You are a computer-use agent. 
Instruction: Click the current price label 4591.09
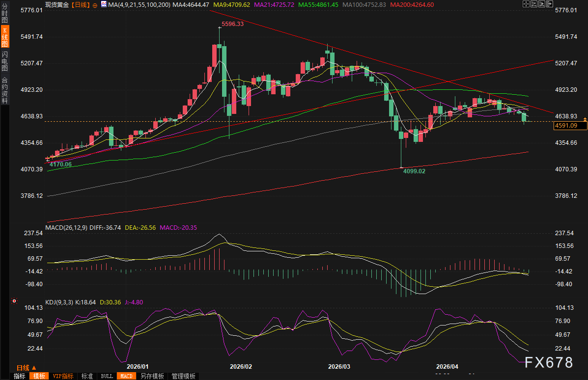570,126
